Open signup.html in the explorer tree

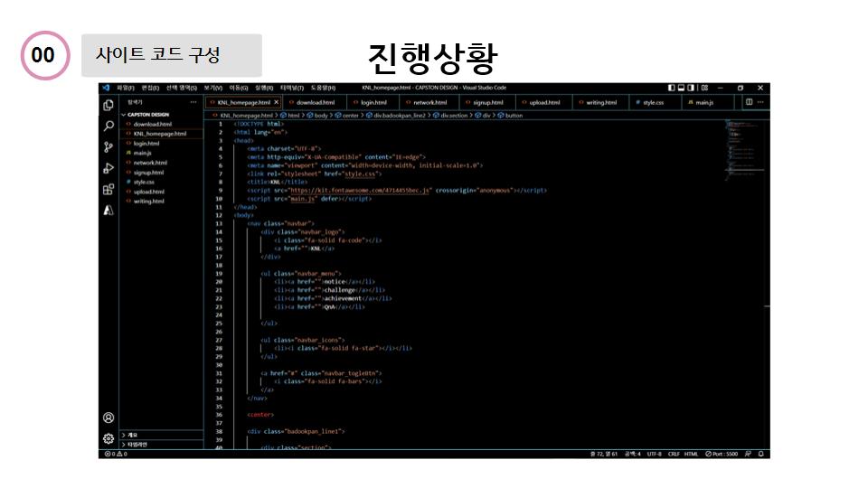148,172
